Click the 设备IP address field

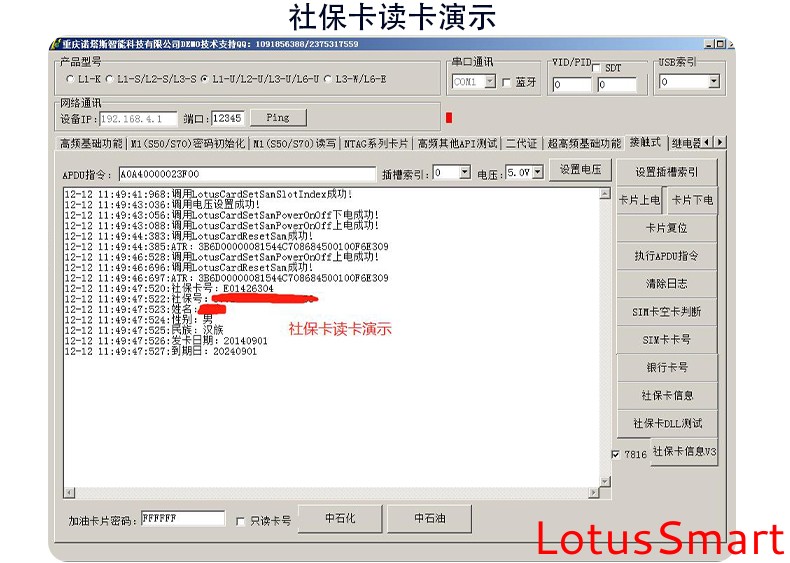click(x=139, y=119)
